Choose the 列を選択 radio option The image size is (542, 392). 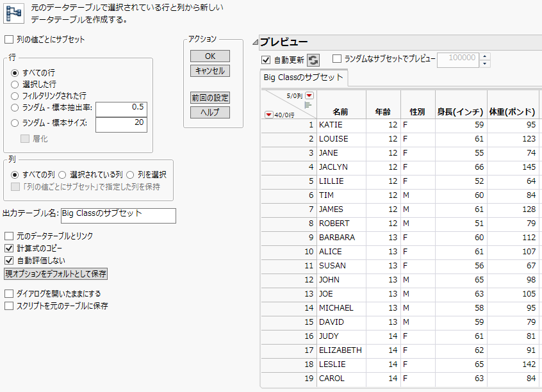coord(130,174)
